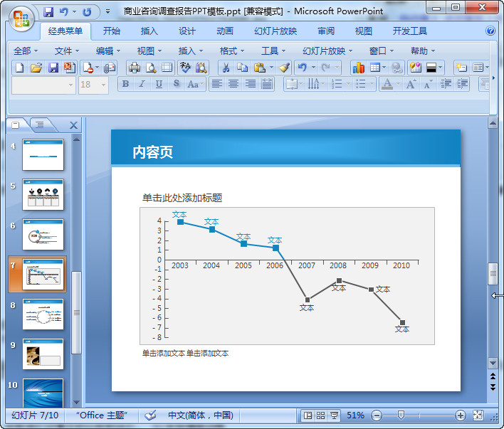504x429 pixels.
Task: Align text right
Action: tap(251, 84)
